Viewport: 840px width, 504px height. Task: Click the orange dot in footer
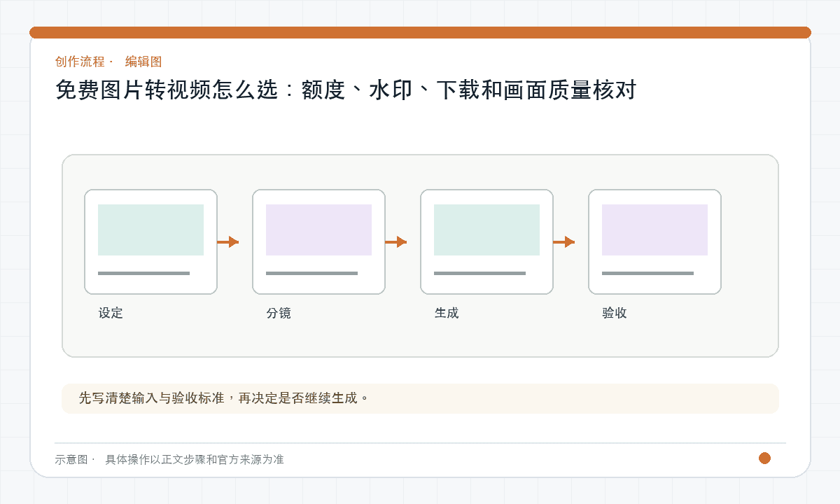[764, 458]
